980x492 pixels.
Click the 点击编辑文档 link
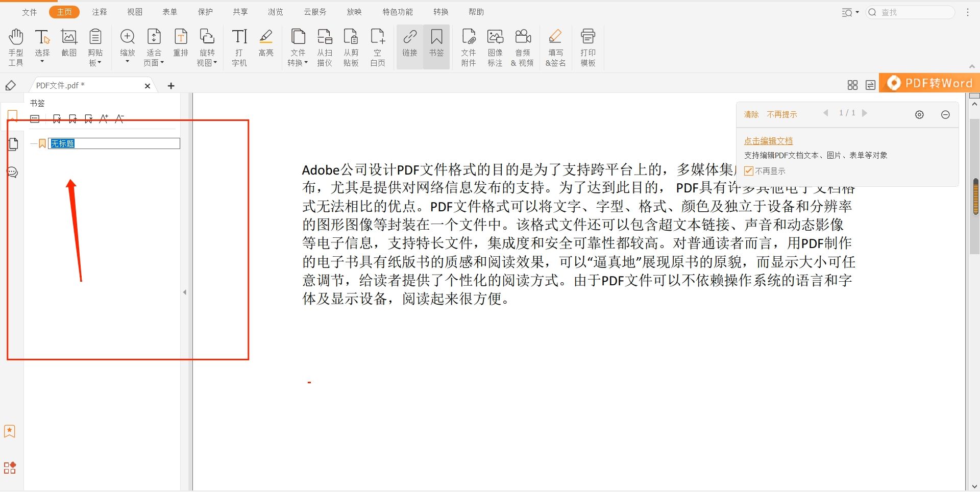768,141
